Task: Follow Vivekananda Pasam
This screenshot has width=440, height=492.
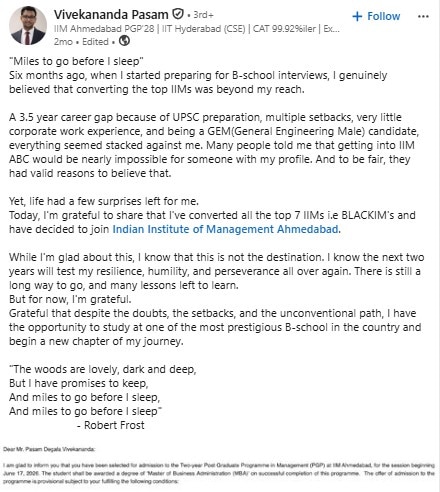Action: (376, 16)
